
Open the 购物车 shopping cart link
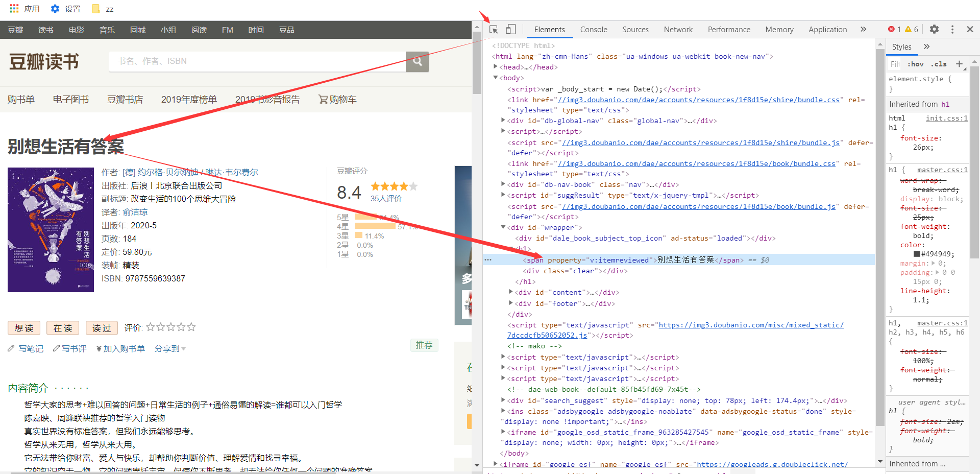click(x=337, y=99)
